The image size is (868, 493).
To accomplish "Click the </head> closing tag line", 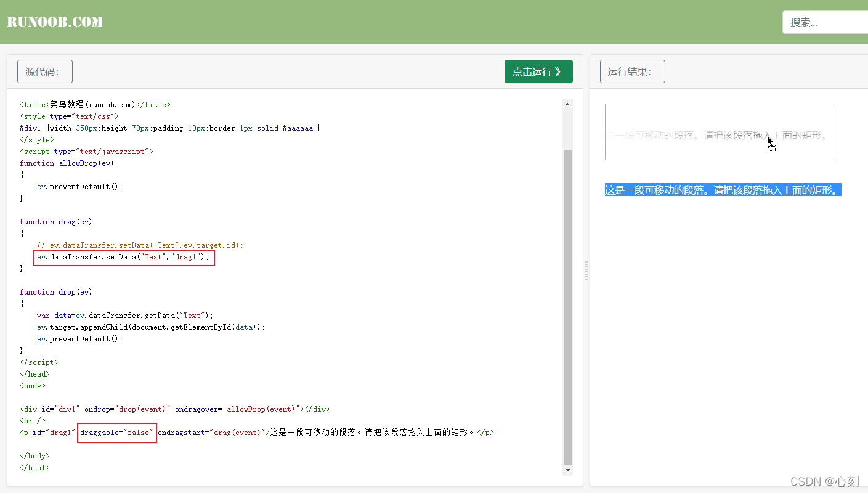I will tap(34, 374).
